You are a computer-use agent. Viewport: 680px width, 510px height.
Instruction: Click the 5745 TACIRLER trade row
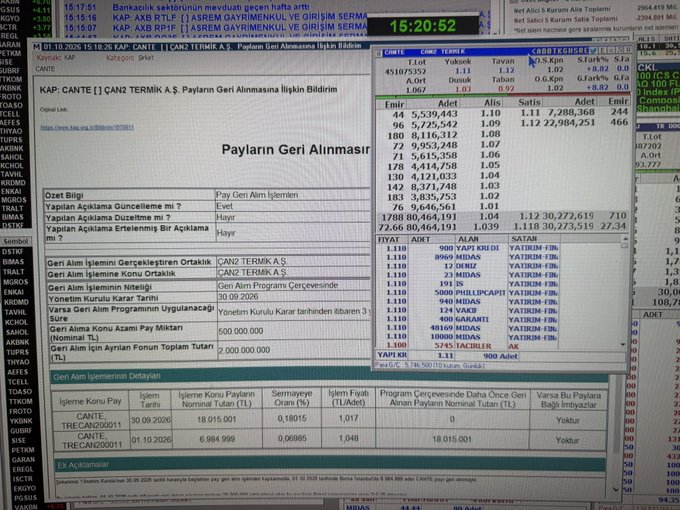tap(468, 346)
